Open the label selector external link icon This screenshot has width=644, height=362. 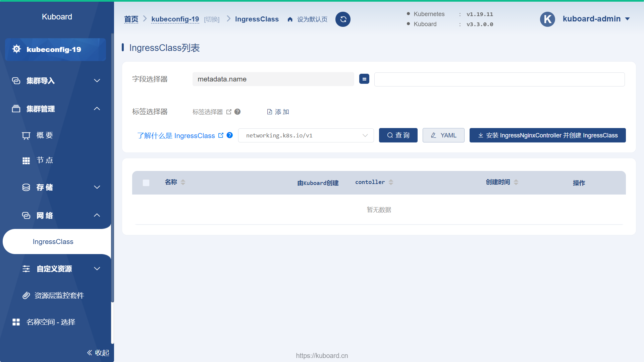click(229, 112)
